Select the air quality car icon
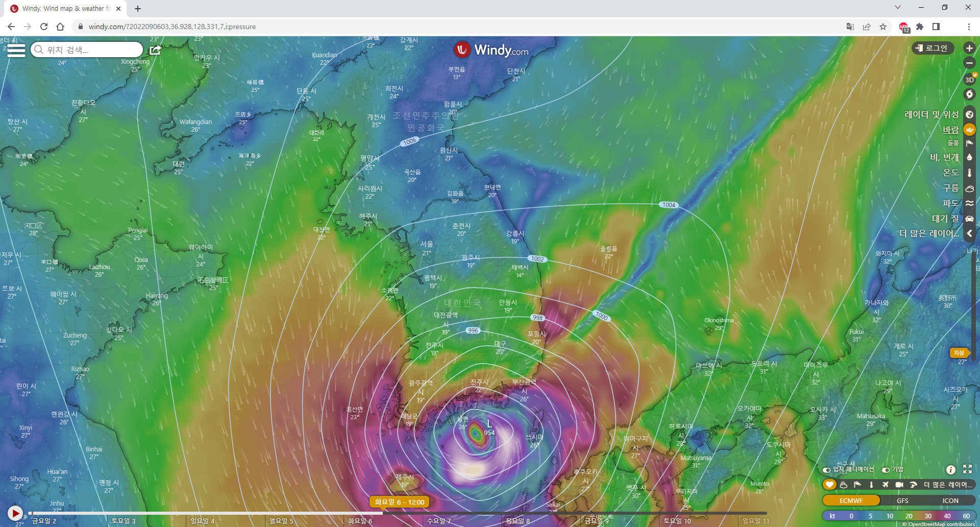 (x=969, y=219)
